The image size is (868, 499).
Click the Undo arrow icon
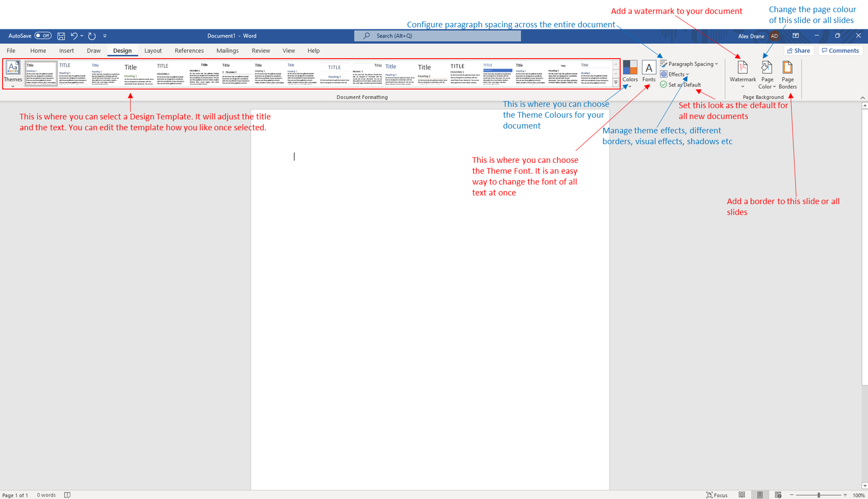pos(74,36)
